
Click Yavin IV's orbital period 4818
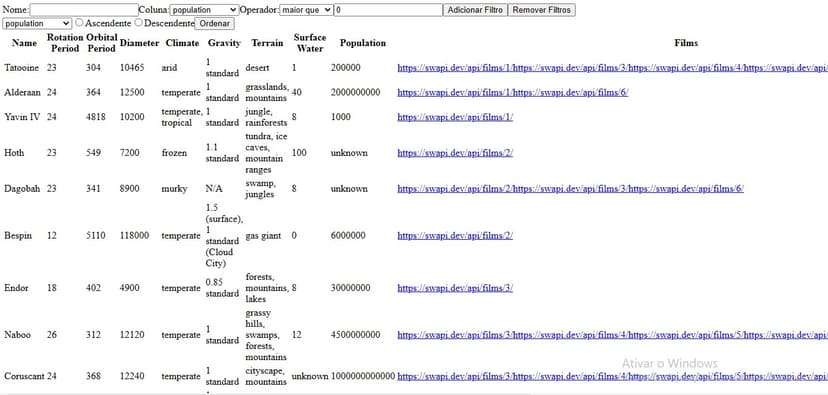pos(96,117)
